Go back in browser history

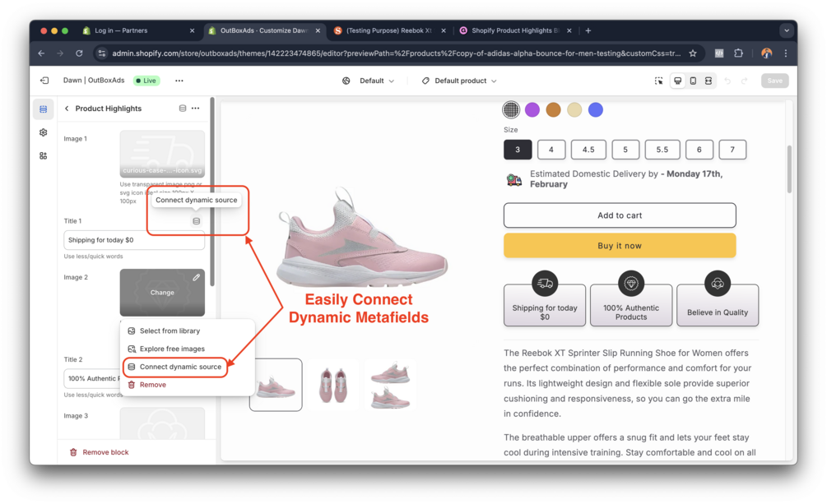point(41,53)
